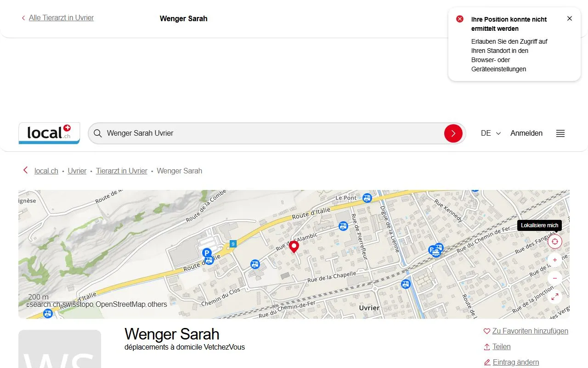Select the share icon next to Teilen
Screen dimensions: 588x368
point(486,346)
